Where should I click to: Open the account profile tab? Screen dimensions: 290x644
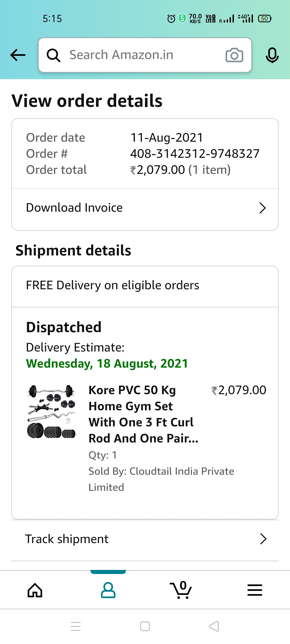click(x=108, y=590)
